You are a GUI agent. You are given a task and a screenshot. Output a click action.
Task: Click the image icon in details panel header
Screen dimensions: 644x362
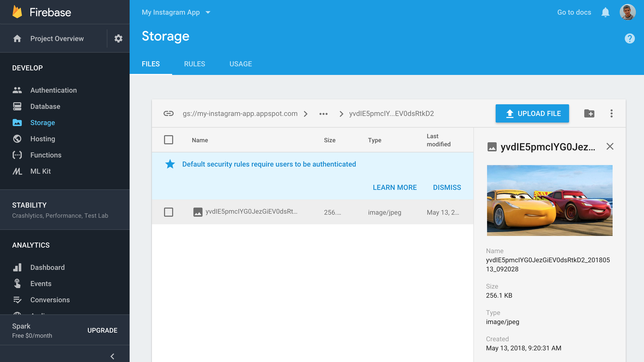pos(492,147)
